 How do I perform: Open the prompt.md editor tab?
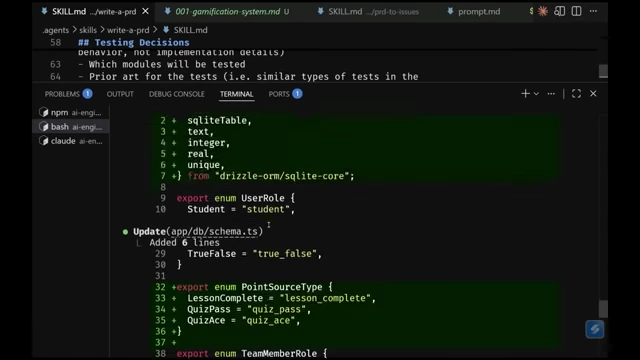pyautogui.click(x=473, y=11)
